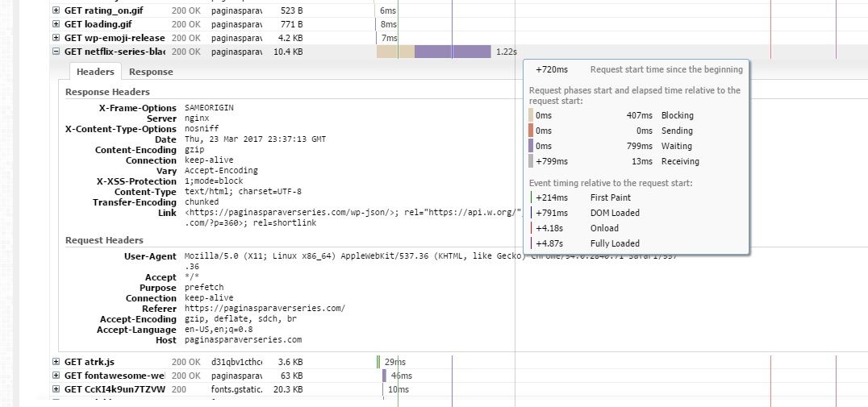Click the Date header value Thu, 23 Mar 2017
Screen dimensions: 868x407
point(255,139)
